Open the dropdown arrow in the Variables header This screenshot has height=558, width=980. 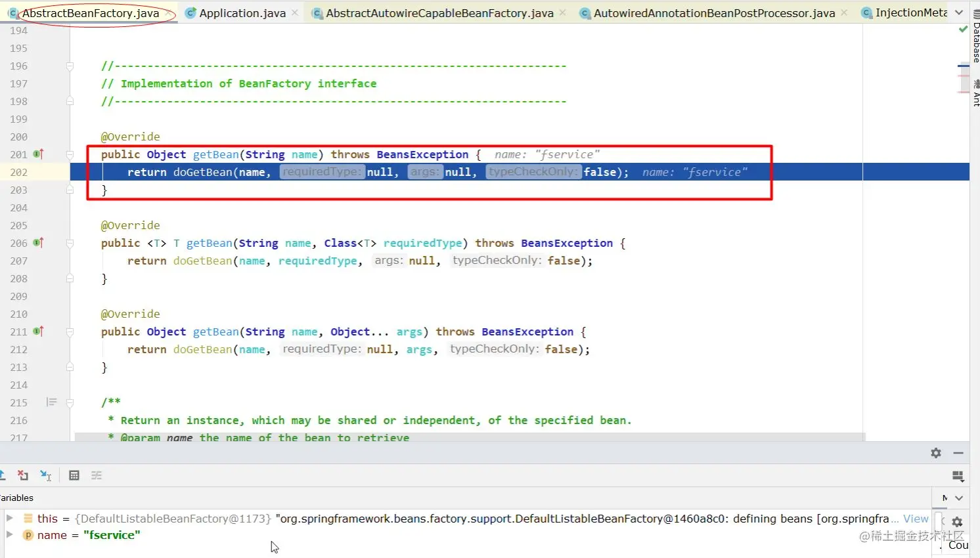tap(959, 498)
